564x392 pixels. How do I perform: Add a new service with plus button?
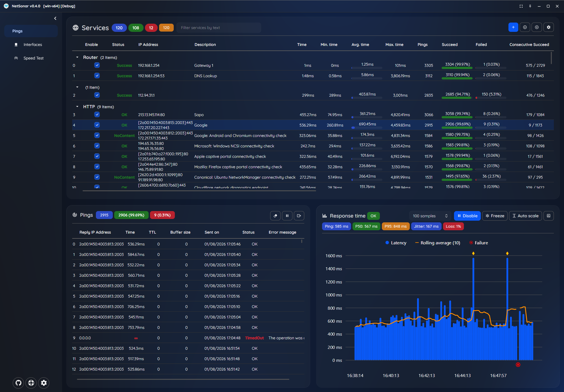pos(513,27)
